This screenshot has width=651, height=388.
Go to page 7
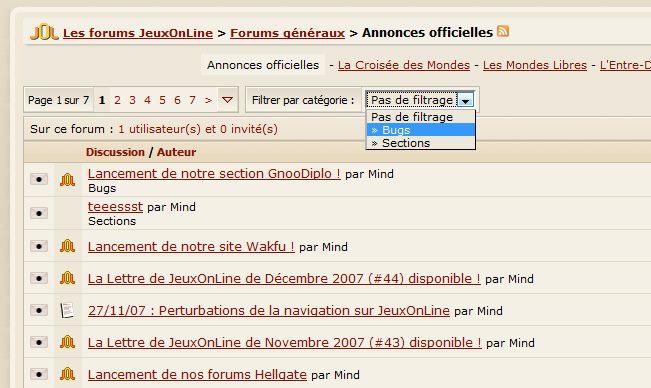coord(192,100)
